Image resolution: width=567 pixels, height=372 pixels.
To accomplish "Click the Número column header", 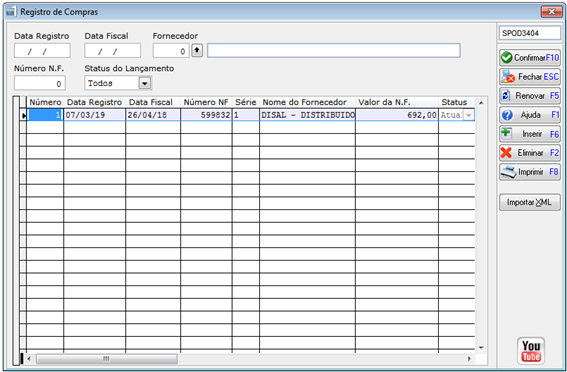I will [x=45, y=102].
